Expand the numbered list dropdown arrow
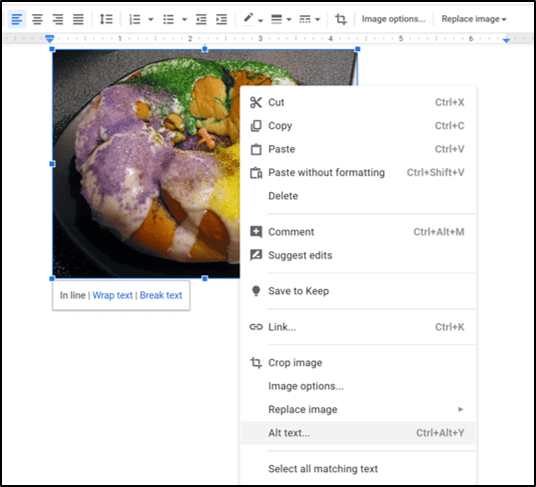Image resolution: width=536 pixels, height=487 pixels. click(x=150, y=19)
